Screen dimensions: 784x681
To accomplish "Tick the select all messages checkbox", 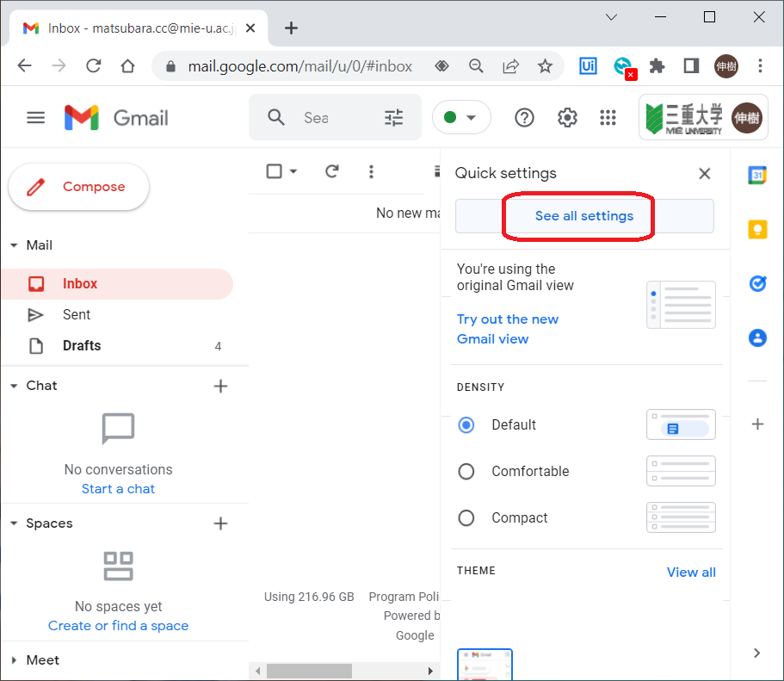I will point(274,171).
